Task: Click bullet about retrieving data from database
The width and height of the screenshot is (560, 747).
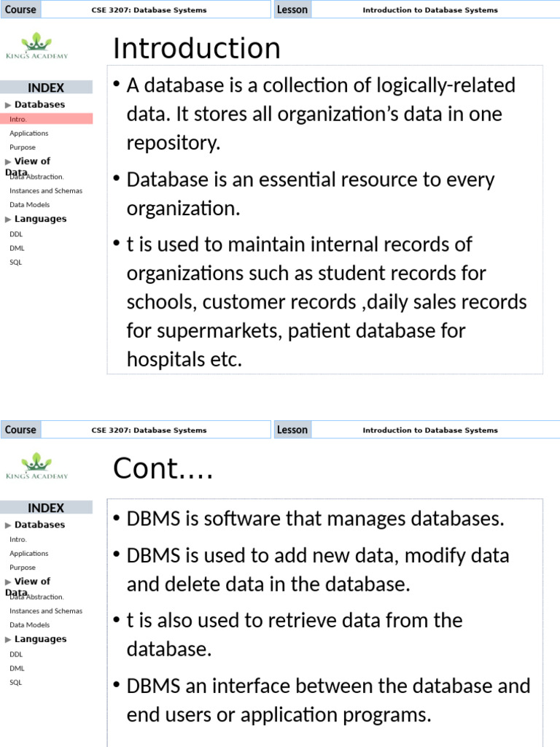Action: tap(289, 635)
